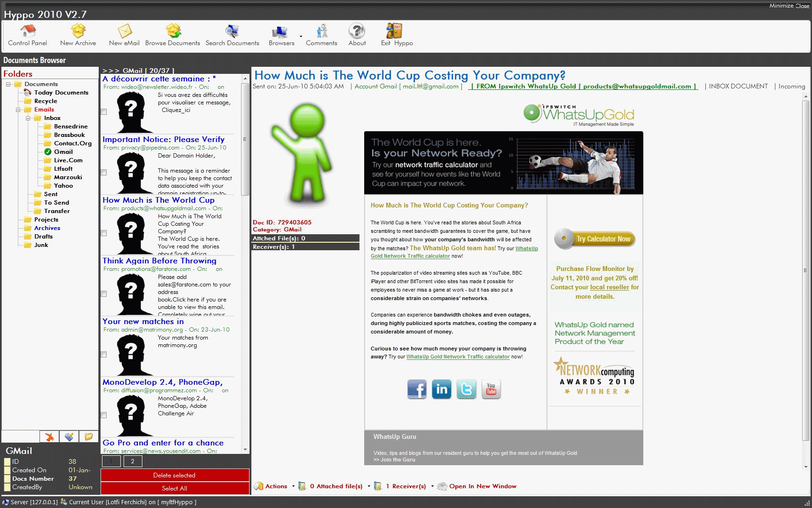Image resolution: width=812 pixels, height=508 pixels.
Task: Open the Control Panel toolbar icon
Action: 28,31
